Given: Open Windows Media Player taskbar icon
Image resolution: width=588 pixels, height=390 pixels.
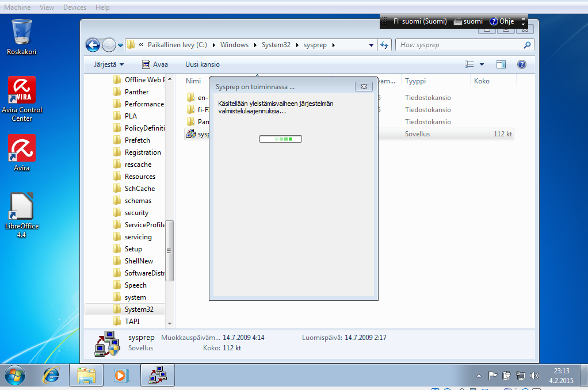Looking at the screenshot, I should tap(120, 376).
